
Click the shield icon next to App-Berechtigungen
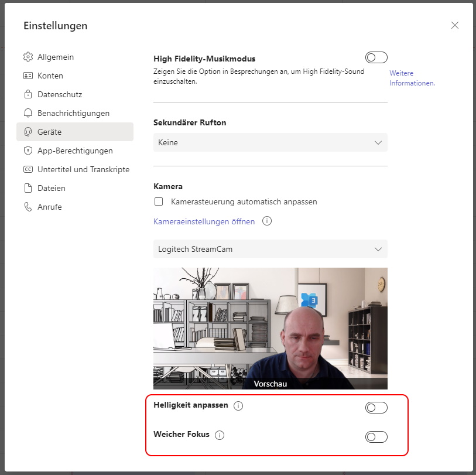point(28,151)
